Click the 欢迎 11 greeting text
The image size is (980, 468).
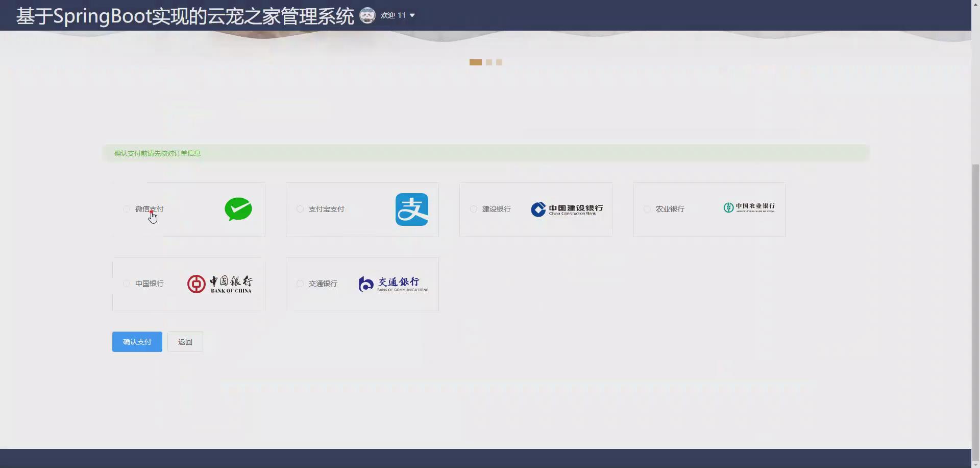393,15
